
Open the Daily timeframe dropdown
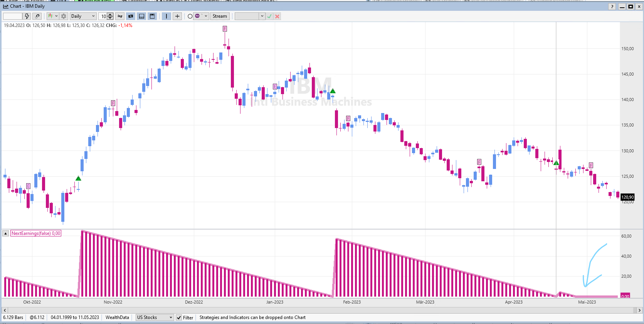coord(83,16)
